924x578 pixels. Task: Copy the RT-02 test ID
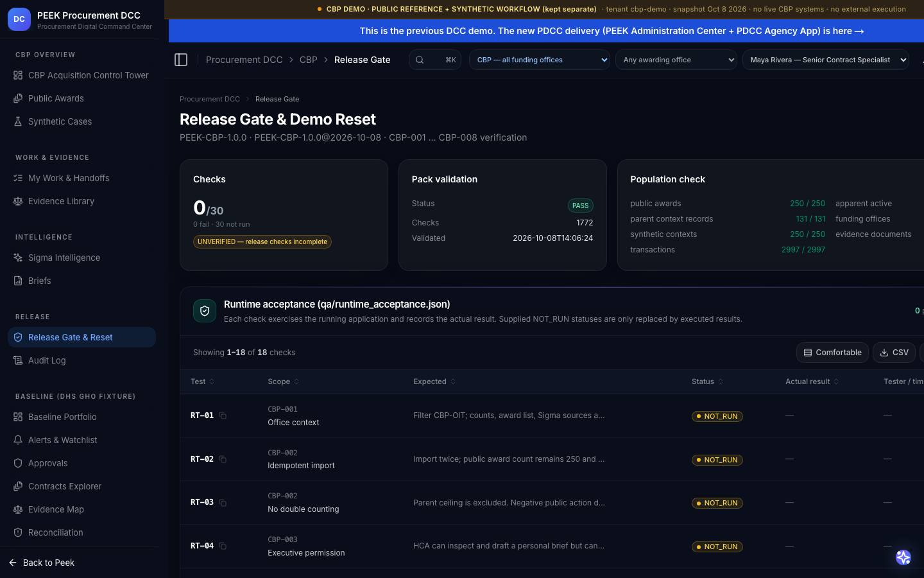(223, 459)
